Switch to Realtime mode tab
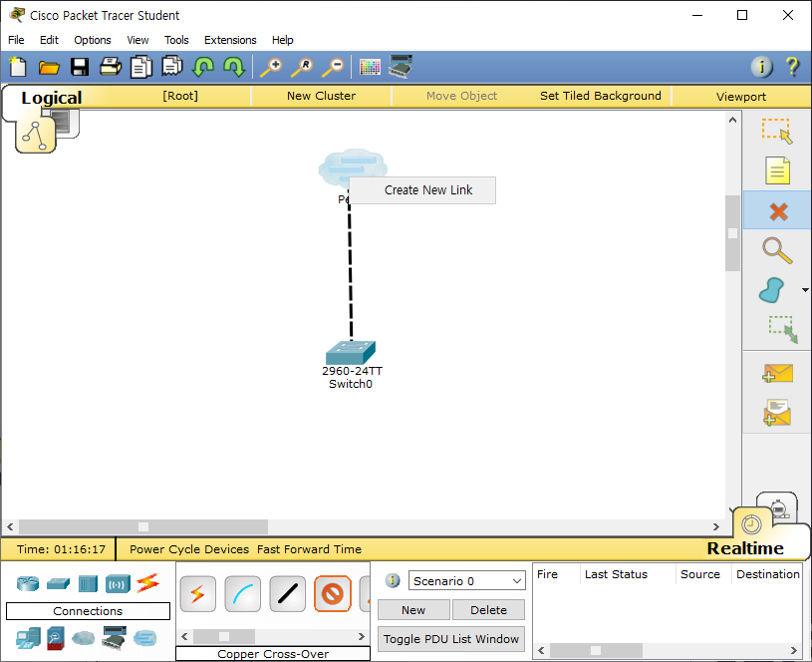Image resolution: width=812 pixels, height=662 pixels. (x=745, y=548)
